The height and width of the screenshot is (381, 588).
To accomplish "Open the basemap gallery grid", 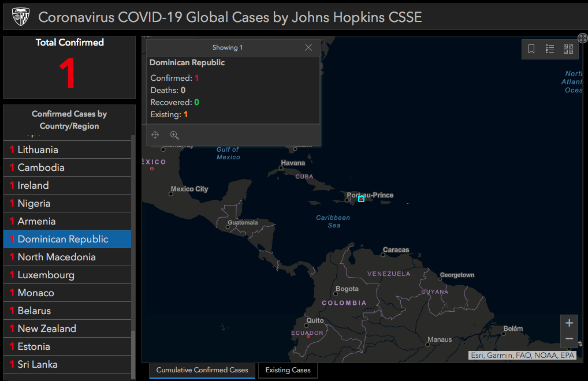I will click(568, 49).
